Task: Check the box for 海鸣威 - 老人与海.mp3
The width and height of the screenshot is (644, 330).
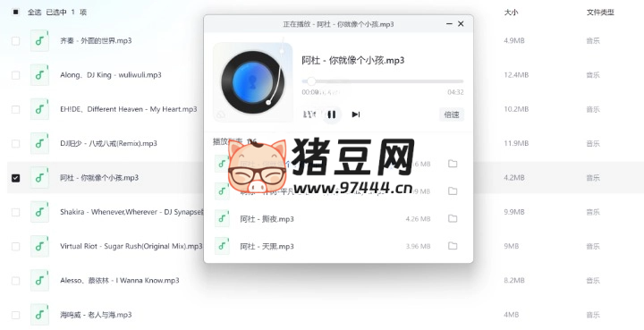Action: [15, 315]
